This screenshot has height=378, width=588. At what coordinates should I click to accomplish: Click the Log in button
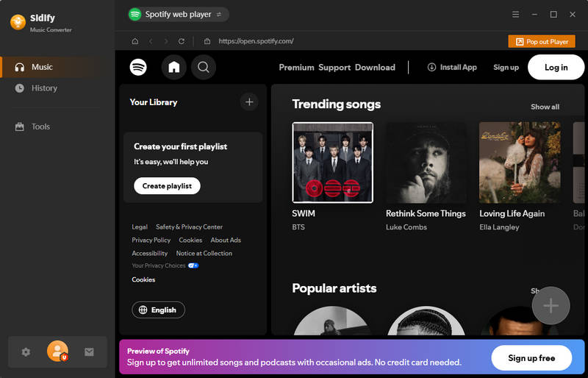556,67
